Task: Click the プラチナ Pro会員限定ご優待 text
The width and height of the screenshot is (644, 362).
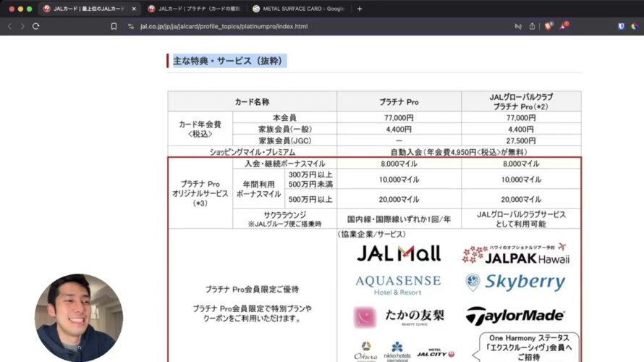Action: pos(252,290)
